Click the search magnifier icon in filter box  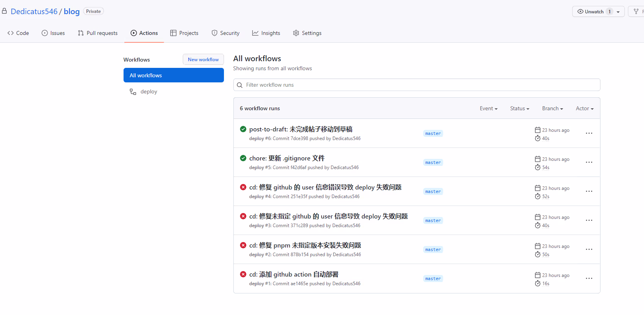click(240, 85)
